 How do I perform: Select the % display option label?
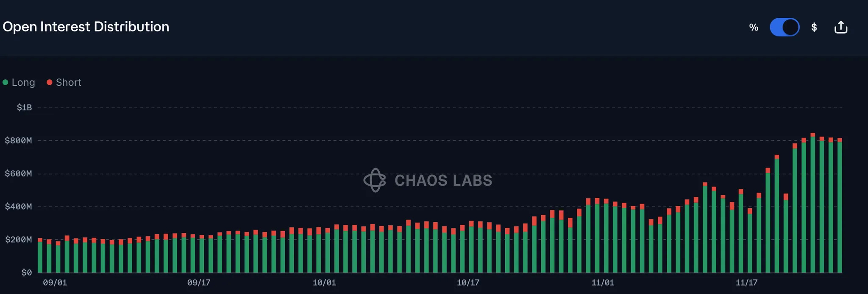pyautogui.click(x=754, y=27)
